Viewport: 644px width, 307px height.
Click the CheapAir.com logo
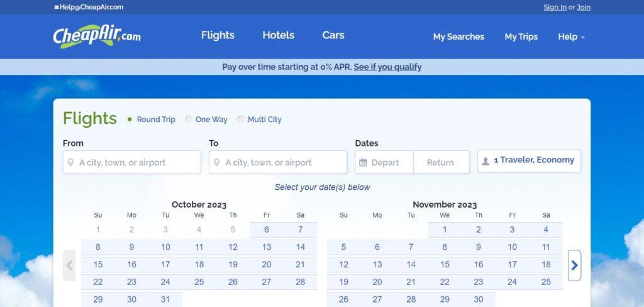tap(97, 36)
